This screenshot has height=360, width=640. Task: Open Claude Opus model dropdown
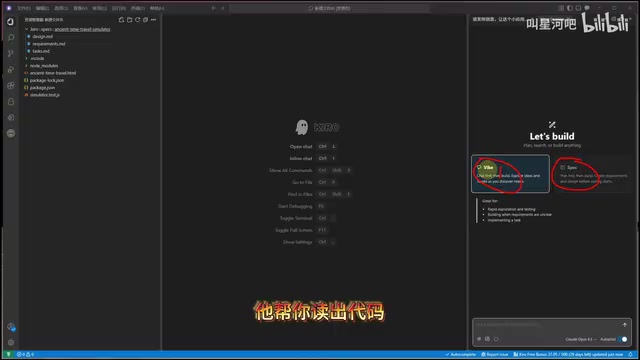coord(580,339)
